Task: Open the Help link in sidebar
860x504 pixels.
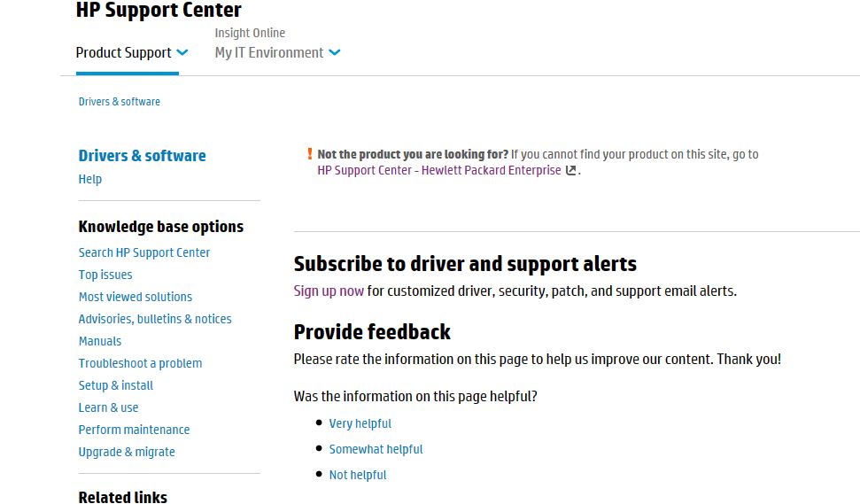Action: 90,179
